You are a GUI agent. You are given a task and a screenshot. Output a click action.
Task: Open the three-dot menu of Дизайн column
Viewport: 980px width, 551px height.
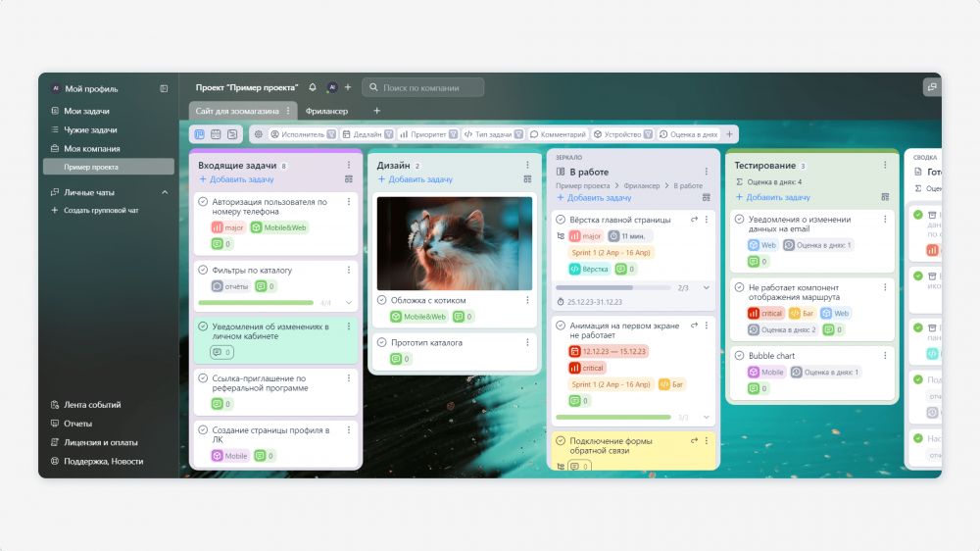pos(527,165)
